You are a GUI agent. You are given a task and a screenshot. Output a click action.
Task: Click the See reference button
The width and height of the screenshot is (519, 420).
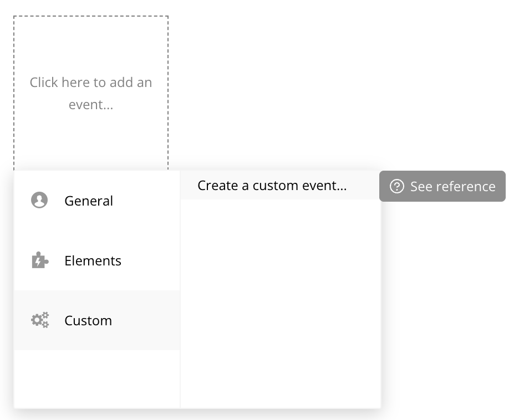pos(442,186)
